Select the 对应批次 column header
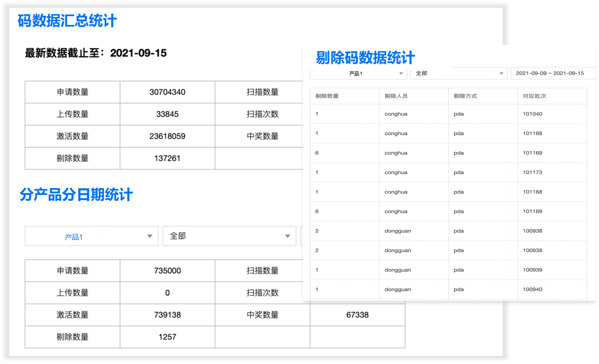This screenshot has width=599, height=364. coord(535,96)
